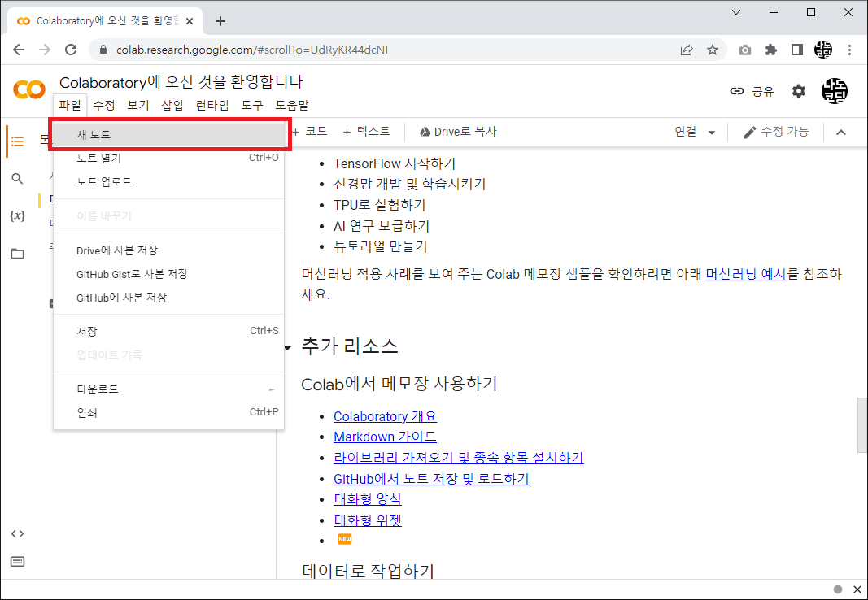Add a code cell with + 코드
Image resolution: width=868 pixels, height=600 pixels.
(309, 132)
